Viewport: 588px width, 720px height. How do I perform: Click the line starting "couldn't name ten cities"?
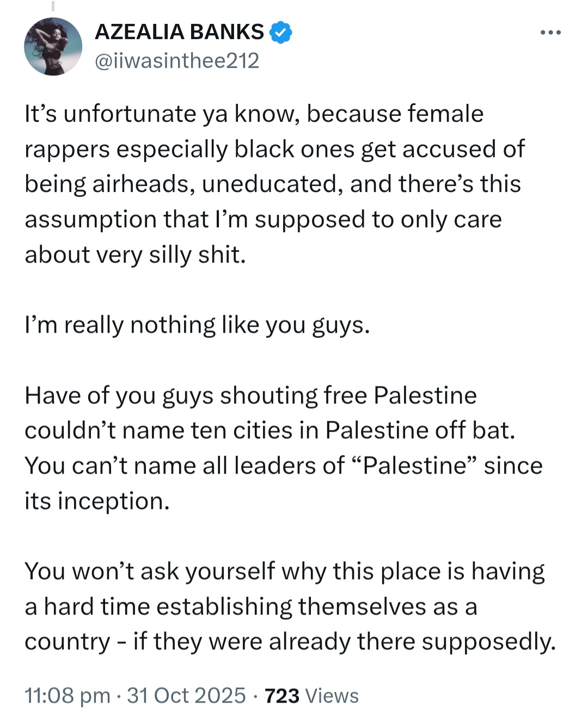(x=270, y=430)
